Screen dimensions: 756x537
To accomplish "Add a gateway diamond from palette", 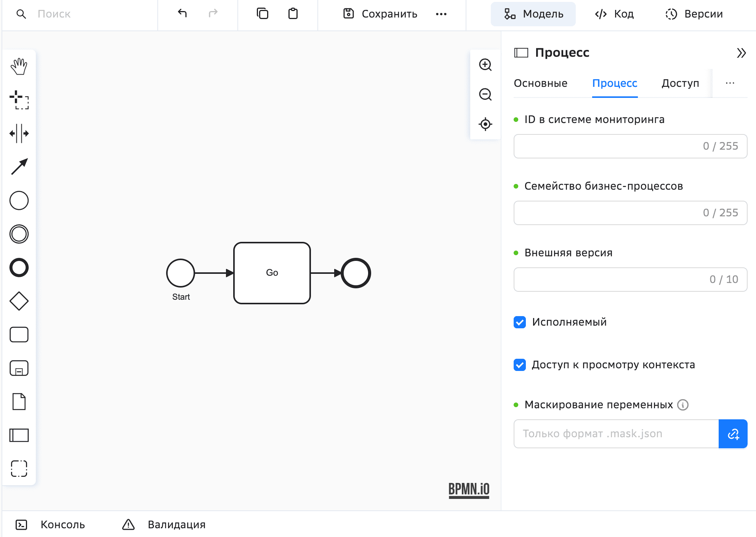I will [x=19, y=301].
